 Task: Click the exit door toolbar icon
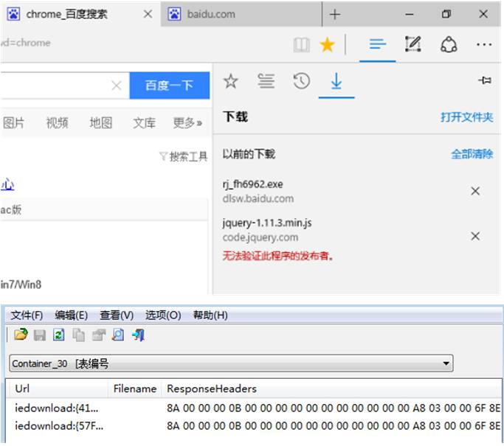coord(139,335)
